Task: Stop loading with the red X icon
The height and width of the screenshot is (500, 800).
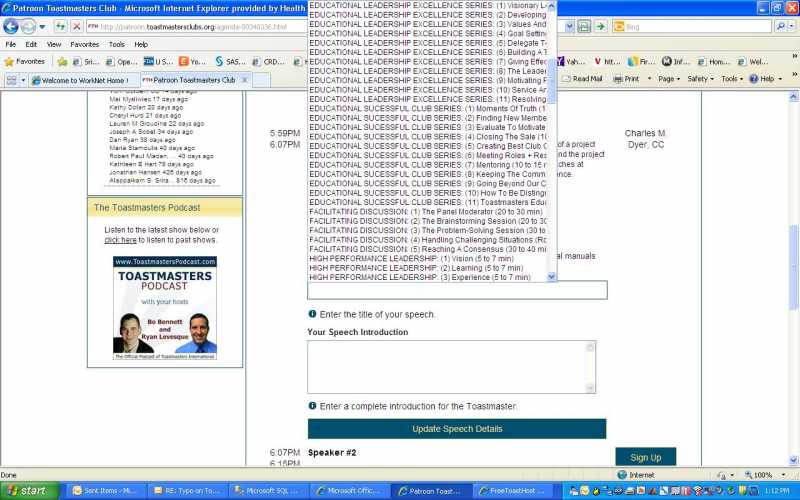Action: point(77,26)
